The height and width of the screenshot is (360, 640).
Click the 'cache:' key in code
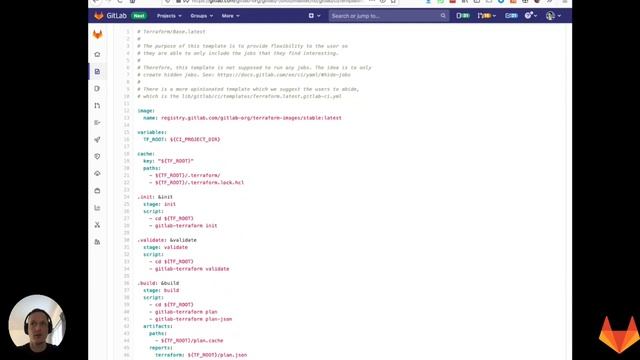click(x=146, y=154)
